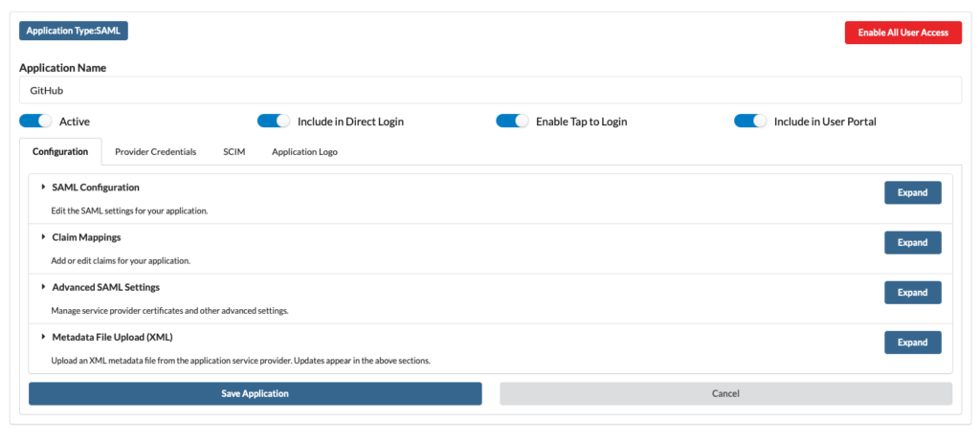Click 'Manage service provider certificates' description
The image size is (980, 443).
(x=170, y=311)
